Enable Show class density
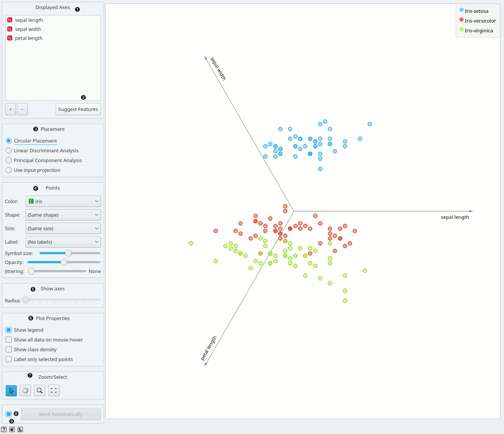The width and height of the screenshot is (504, 434). tap(9, 349)
